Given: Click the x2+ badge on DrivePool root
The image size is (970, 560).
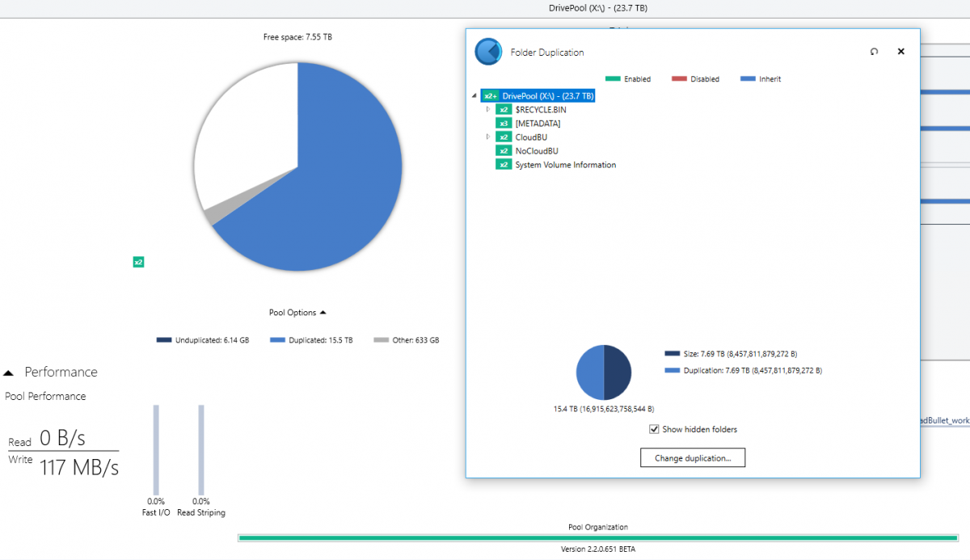Looking at the screenshot, I should 490,95.
